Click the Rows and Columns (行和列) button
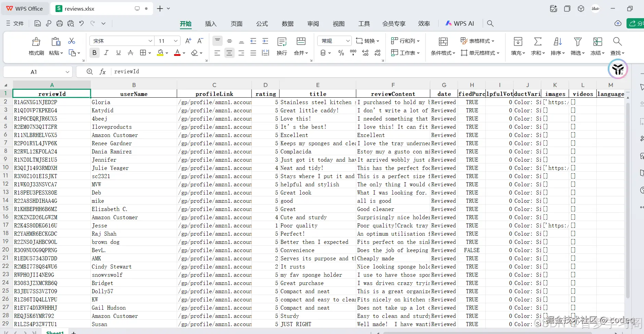The width and height of the screenshot is (644, 334). pos(405,41)
